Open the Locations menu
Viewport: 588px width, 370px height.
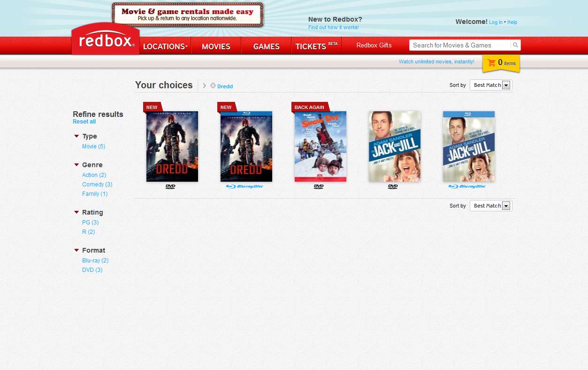pyautogui.click(x=165, y=46)
